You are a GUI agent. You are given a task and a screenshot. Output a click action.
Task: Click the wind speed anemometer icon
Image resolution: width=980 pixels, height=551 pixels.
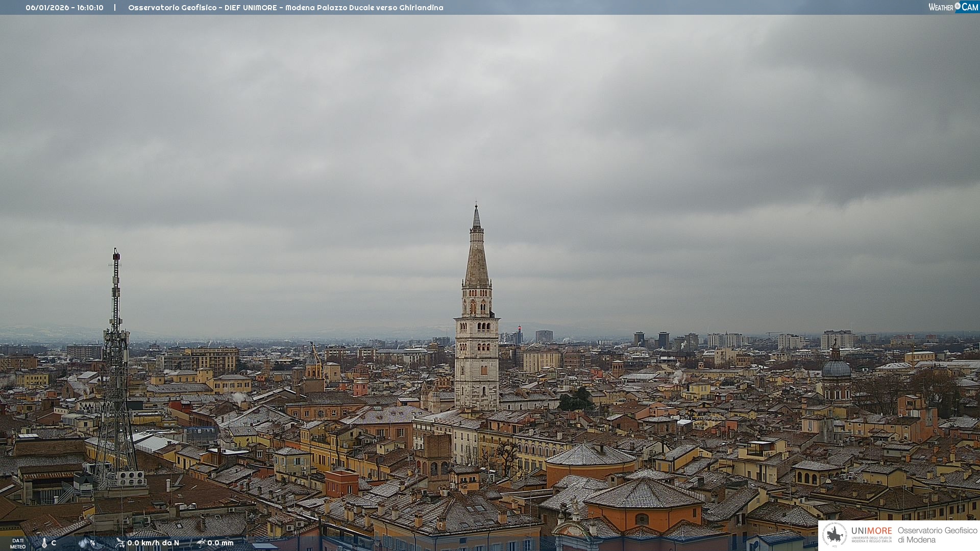pos(120,543)
